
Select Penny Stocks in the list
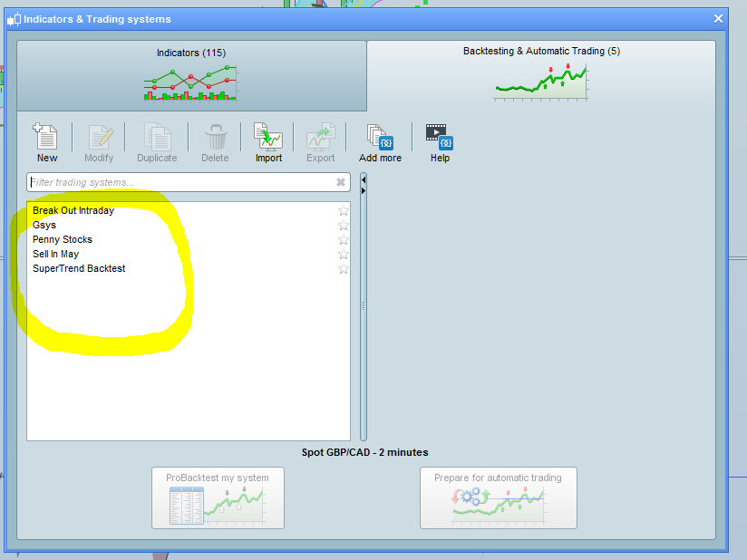(x=189, y=239)
